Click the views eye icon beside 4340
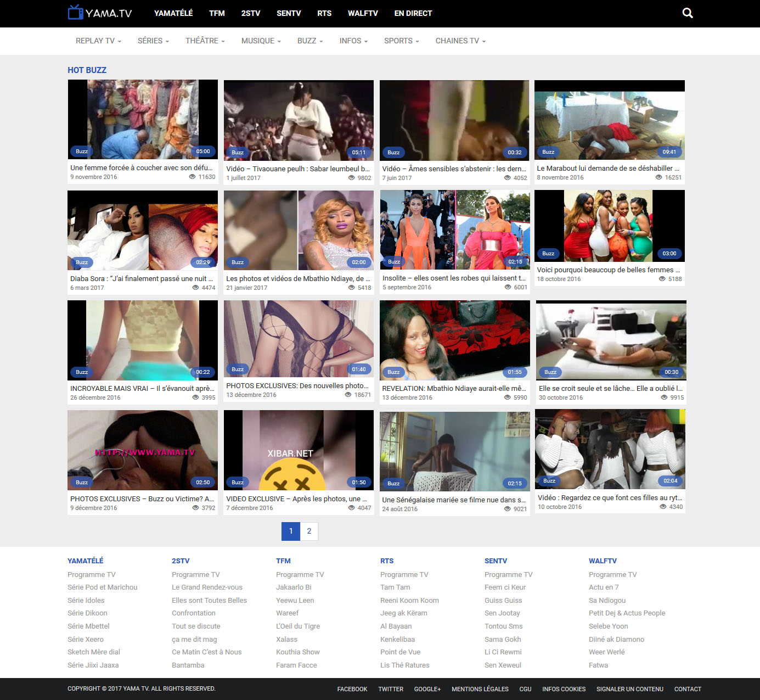The image size is (760, 700). click(x=663, y=507)
